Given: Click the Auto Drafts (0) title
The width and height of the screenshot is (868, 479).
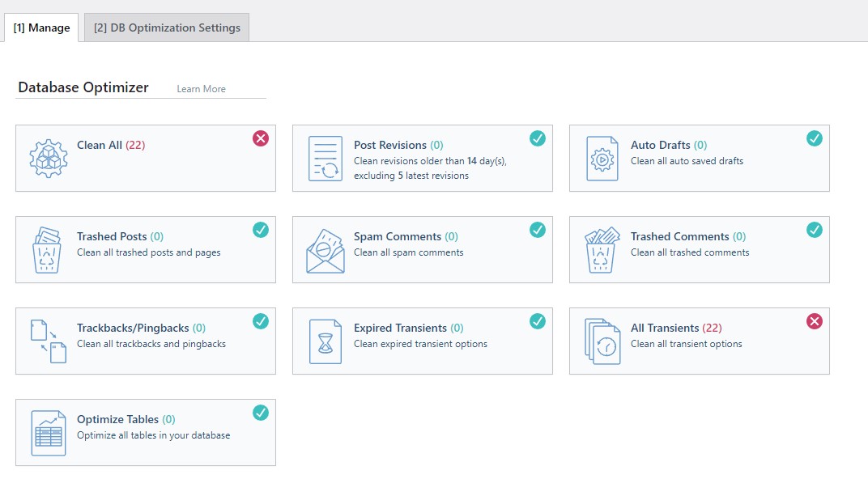Looking at the screenshot, I should click(x=669, y=145).
